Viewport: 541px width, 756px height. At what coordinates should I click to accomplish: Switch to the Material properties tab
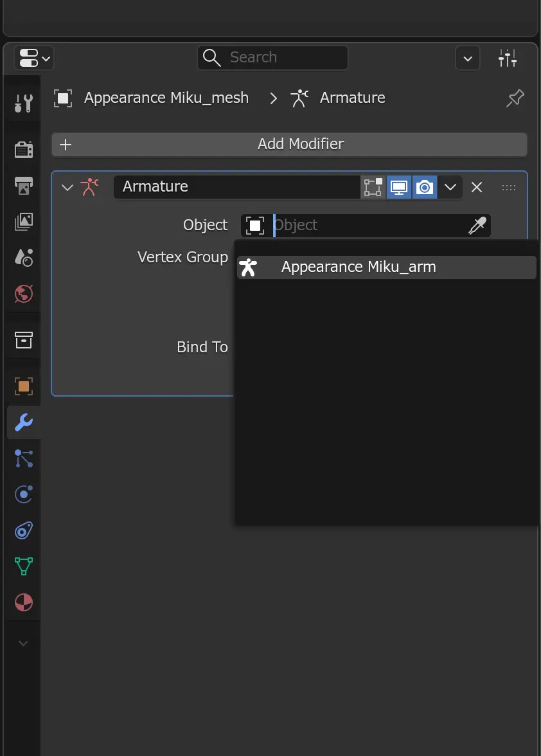tap(23, 602)
